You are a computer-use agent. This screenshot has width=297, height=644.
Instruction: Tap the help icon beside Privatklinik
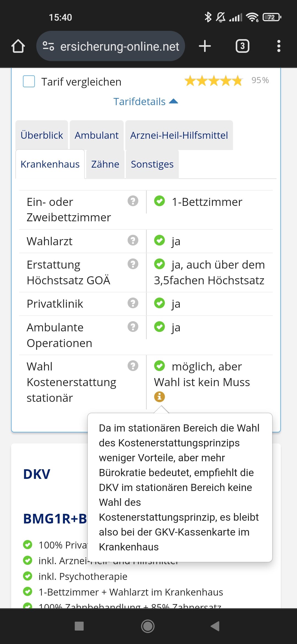pos(133,303)
